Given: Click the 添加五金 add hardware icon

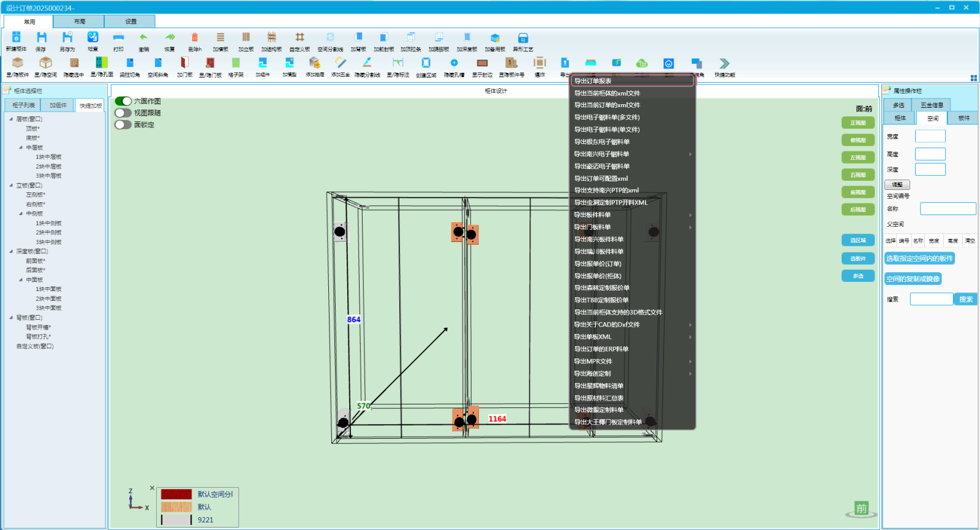Looking at the screenshot, I should coord(341,63).
